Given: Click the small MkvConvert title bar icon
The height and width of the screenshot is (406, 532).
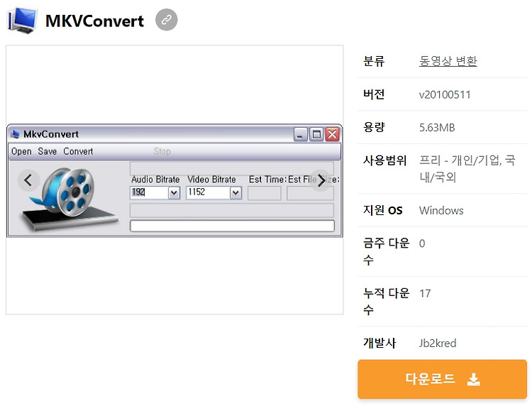Looking at the screenshot, I should 15,134.
